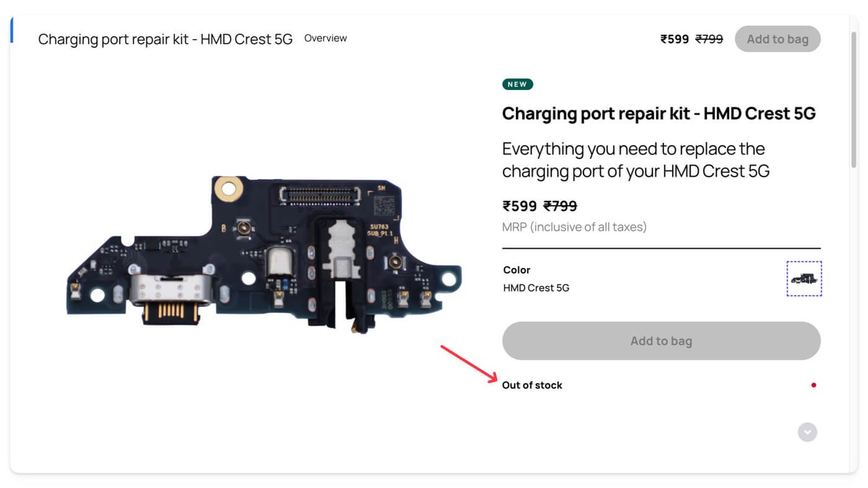This screenshot has width=868, height=488.
Task: Click the Color section label
Action: (516, 270)
